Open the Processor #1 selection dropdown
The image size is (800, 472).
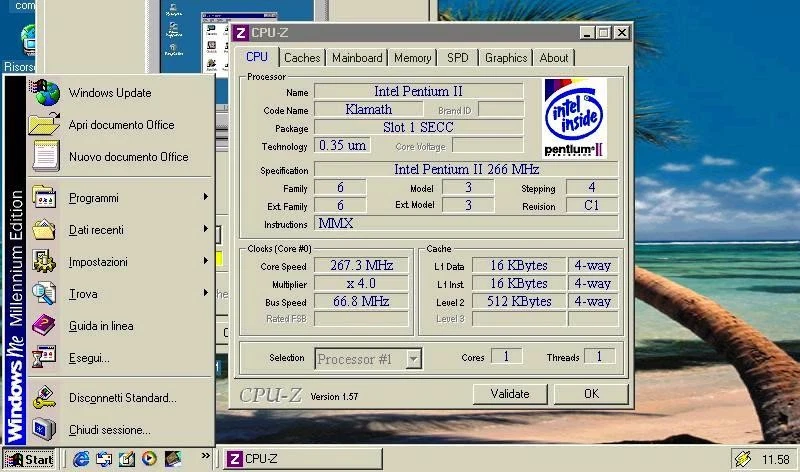tap(414, 359)
